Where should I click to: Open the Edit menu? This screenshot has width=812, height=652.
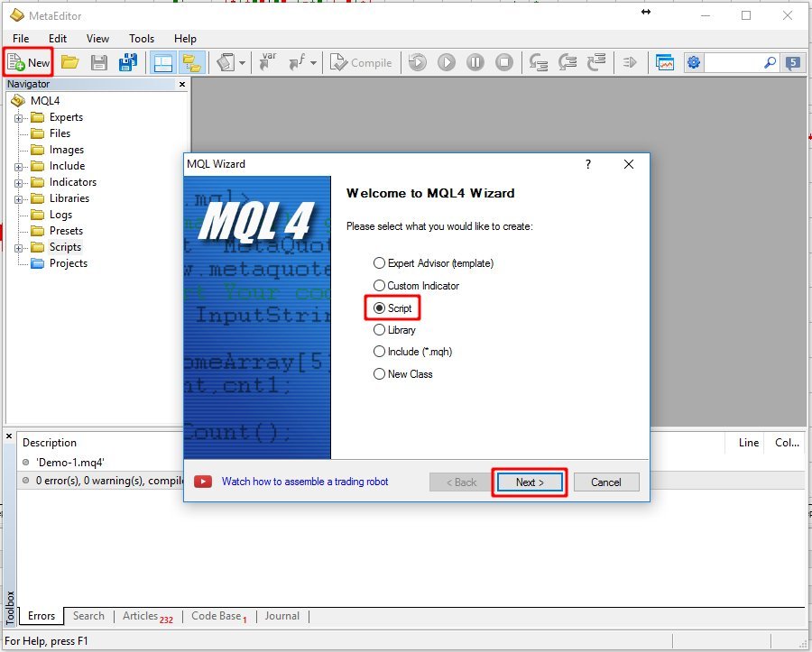click(58, 38)
